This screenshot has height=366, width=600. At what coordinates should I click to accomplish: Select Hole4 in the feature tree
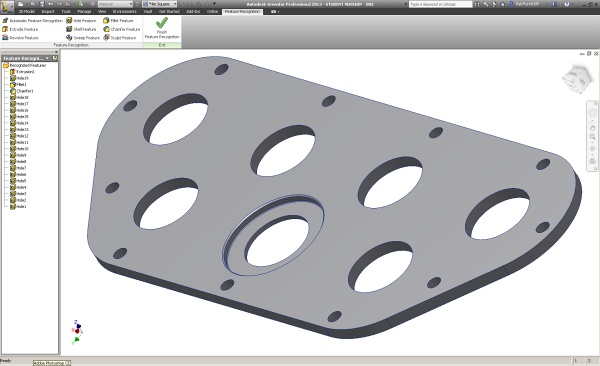click(x=18, y=187)
